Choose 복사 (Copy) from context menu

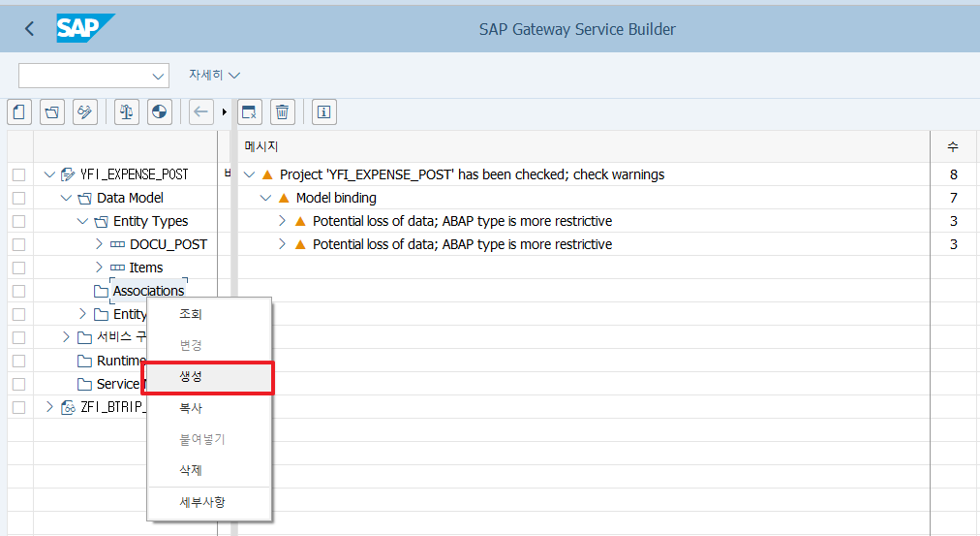coord(209,408)
